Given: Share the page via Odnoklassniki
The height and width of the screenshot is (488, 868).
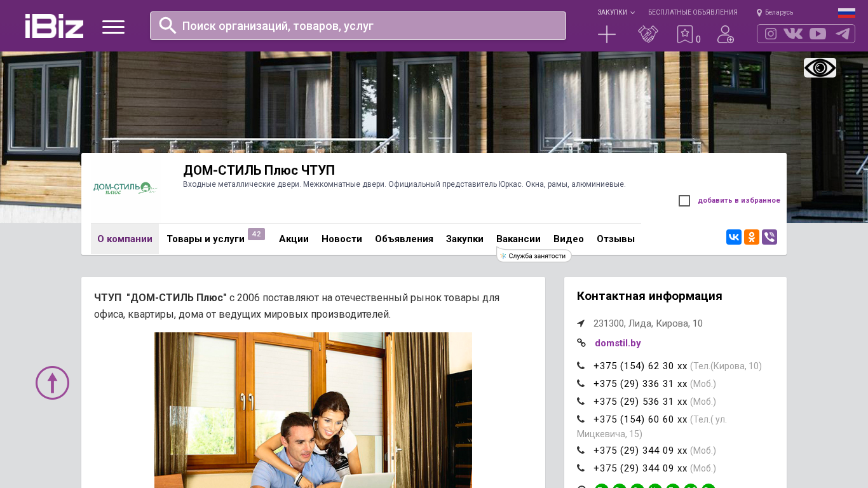Looking at the screenshot, I should (x=752, y=237).
